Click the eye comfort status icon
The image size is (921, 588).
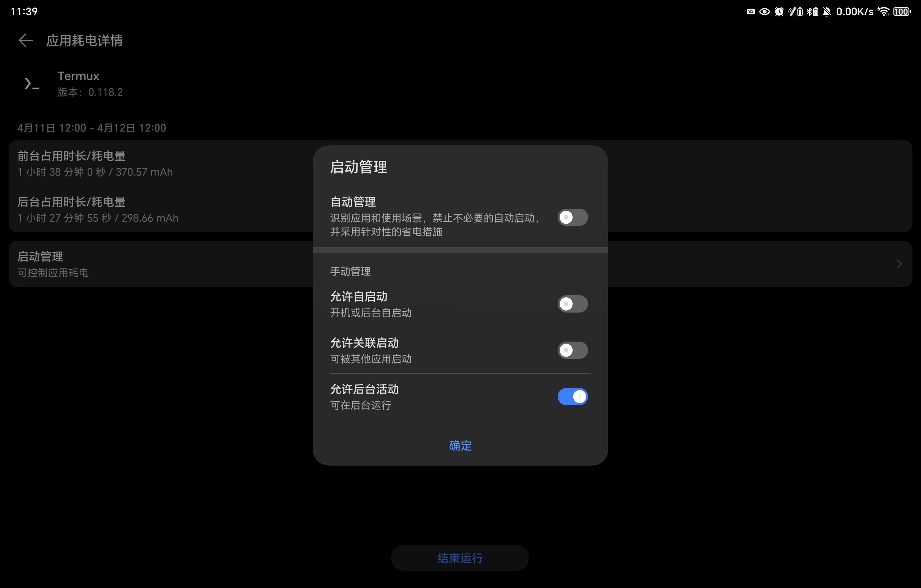[x=764, y=12]
